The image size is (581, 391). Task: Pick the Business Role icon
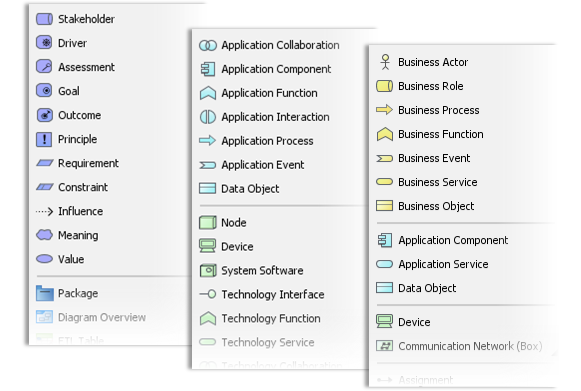tap(385, 86)
